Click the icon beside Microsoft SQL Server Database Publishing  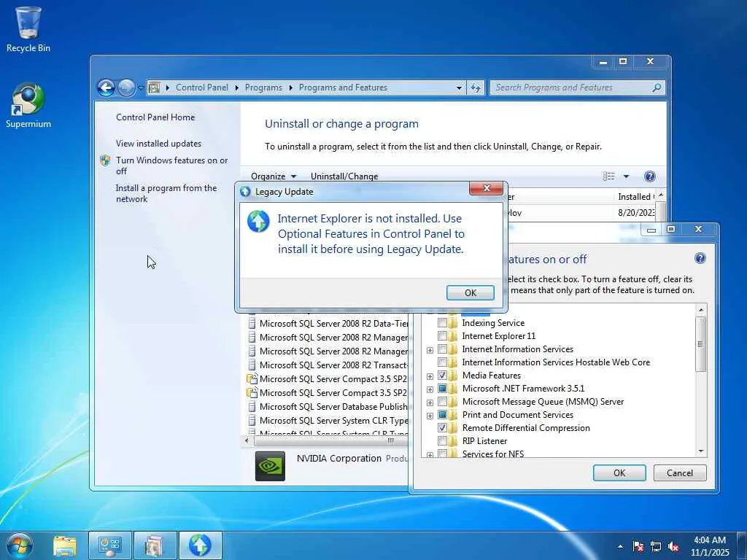coord(252,407)
